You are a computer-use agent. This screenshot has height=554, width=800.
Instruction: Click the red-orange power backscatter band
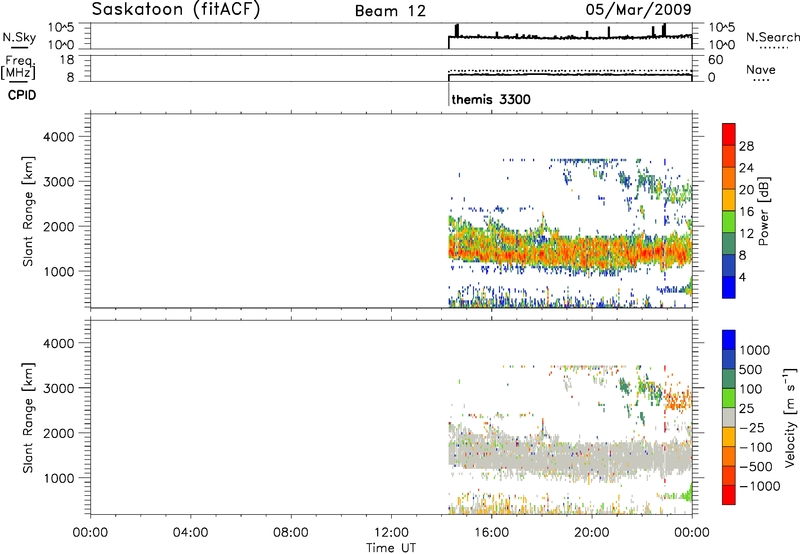pos(570,250)
